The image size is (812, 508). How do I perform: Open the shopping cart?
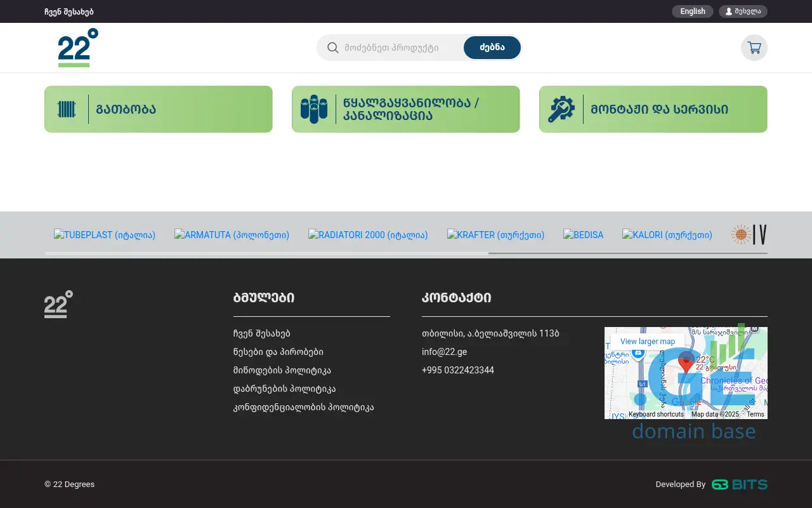click(754, 48)
